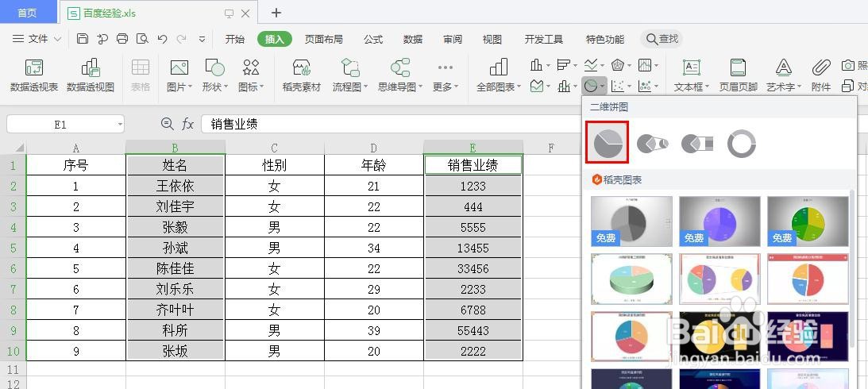This screenshot has width=868, height=389.
Task: Click the print preview icon
Action: (x=142, y=39)
